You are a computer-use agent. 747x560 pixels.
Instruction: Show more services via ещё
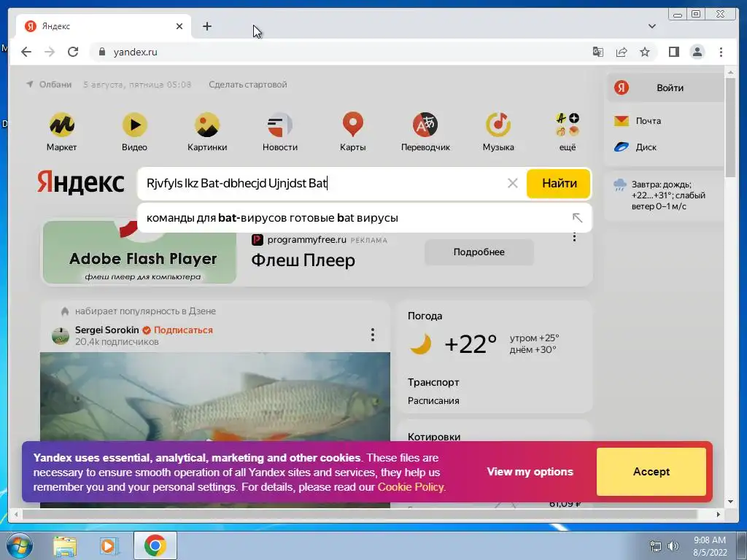click(568, 131)
